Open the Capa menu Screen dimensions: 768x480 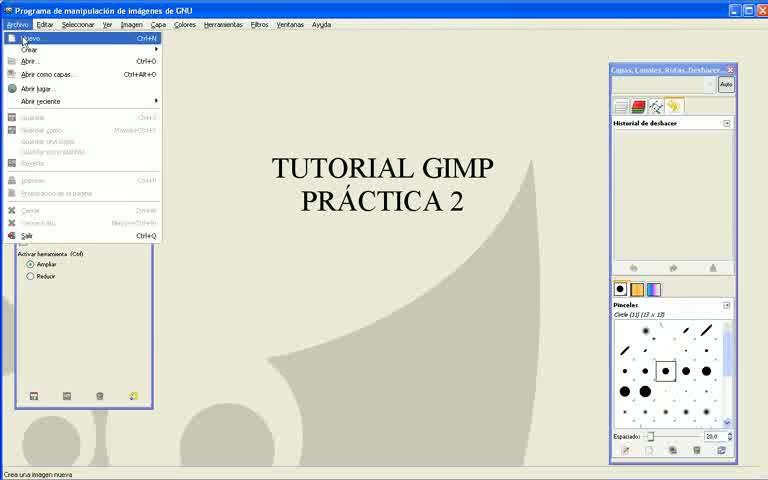158,24
